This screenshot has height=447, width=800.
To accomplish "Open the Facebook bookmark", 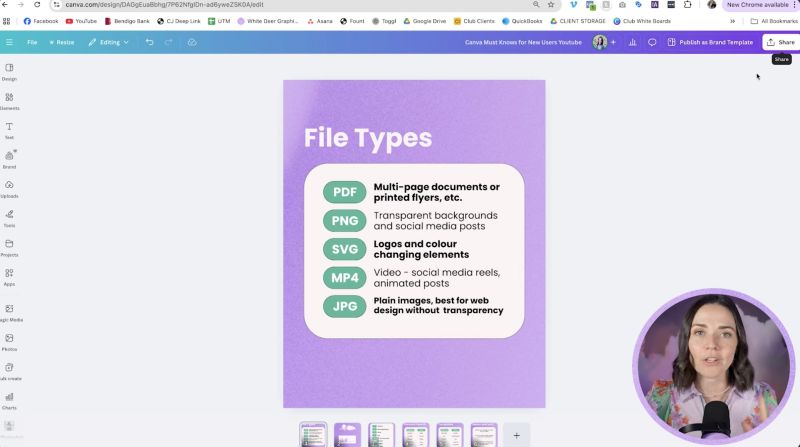I will [x=41, y=21].
